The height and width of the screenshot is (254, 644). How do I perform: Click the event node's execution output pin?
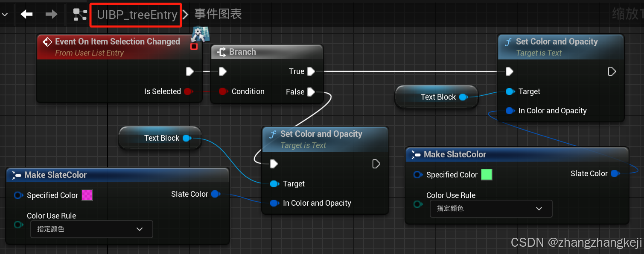pyautogui.click(x=190, y=71)
